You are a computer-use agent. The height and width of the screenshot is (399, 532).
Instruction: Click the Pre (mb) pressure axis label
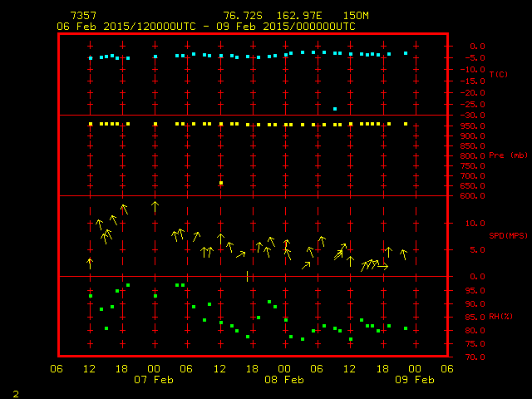[x=508, y=155]
